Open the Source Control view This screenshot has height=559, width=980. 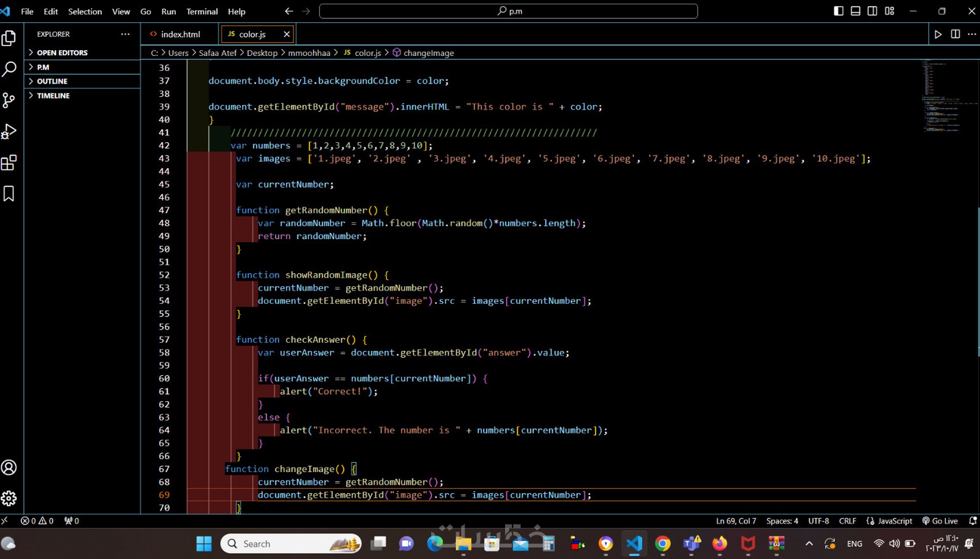coord(9,100)
